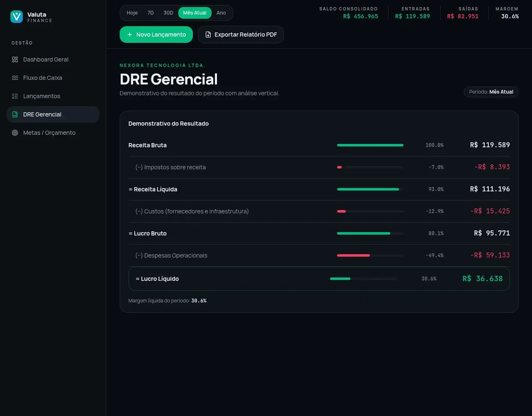
Task: Click the Lucro Líquido progress bar
Action: [x=363, y=279]
